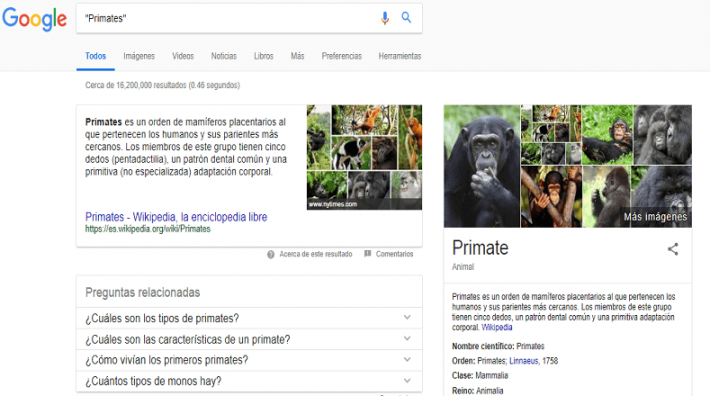Click the large chimpanzee photo in knowledge panel
This screenshot has height=396, width=710.
[x=482, y=166]
